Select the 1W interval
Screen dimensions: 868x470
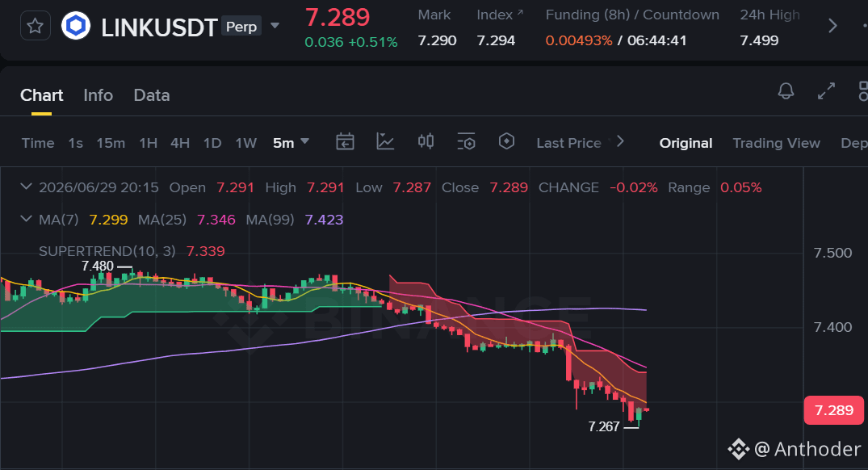(245, 143)
